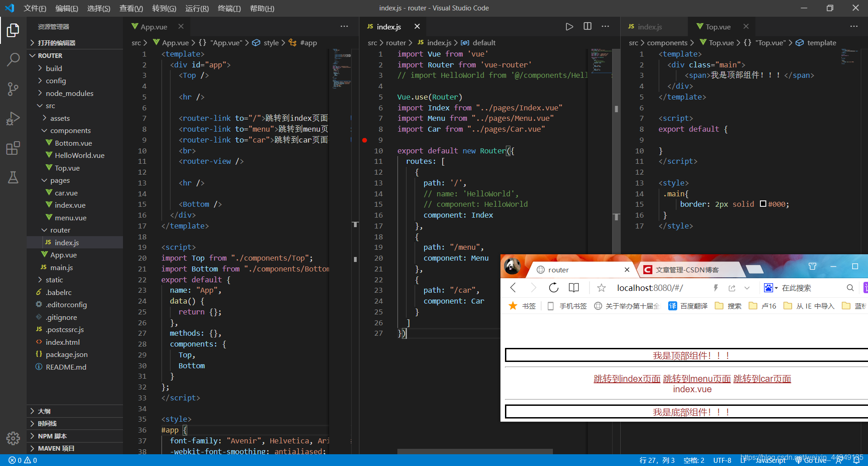This screenshot has height=466, width=868.
Task: Expand the node_modules folder
Action: click(x=75, y=93)
